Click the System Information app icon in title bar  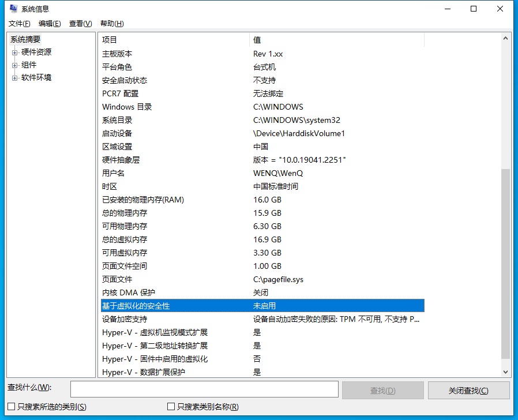coord(13,9)
